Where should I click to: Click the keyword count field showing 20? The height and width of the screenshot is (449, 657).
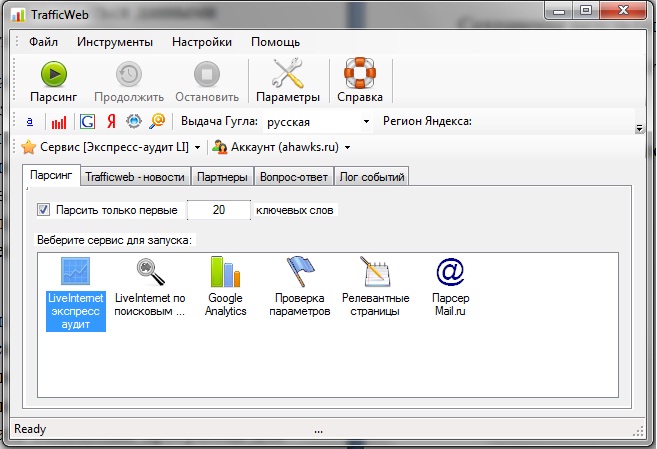(218, 210)
